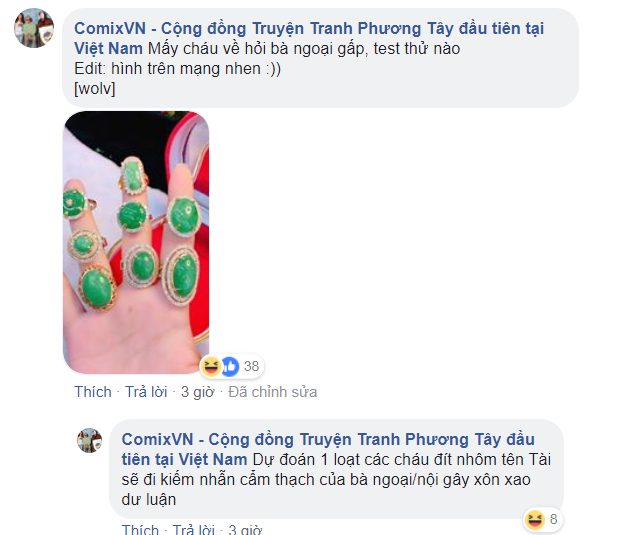Viewport: 624px width, 535px height.
Task: Open the ComixVN avatar beside the reply
Action: pyautogui.click(x=90, y=440)
